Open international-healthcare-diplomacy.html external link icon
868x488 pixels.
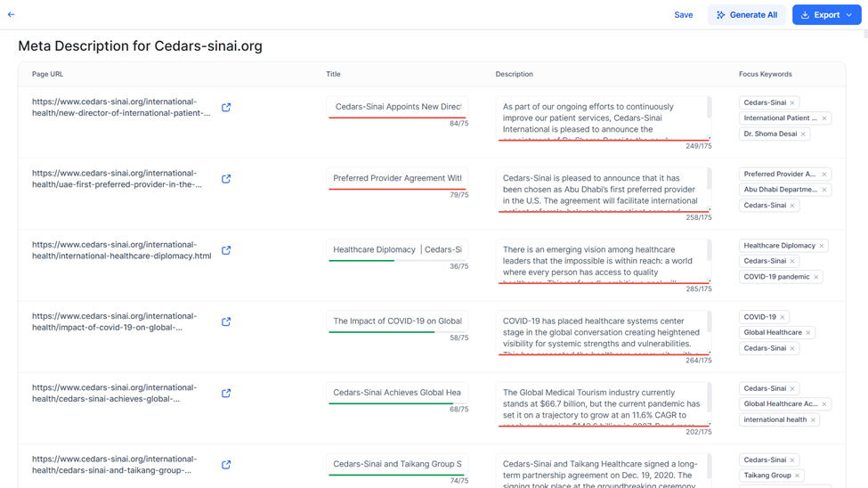click(x=226, y=250)
